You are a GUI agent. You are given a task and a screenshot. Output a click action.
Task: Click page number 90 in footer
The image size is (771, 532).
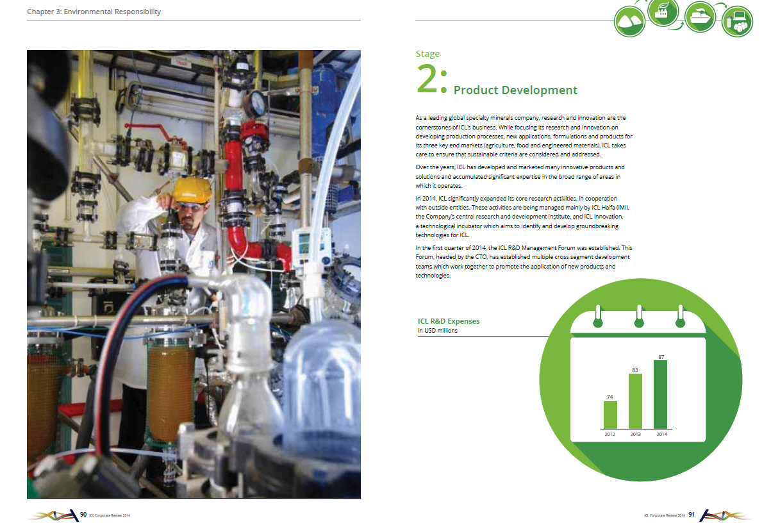coord(83,515)
